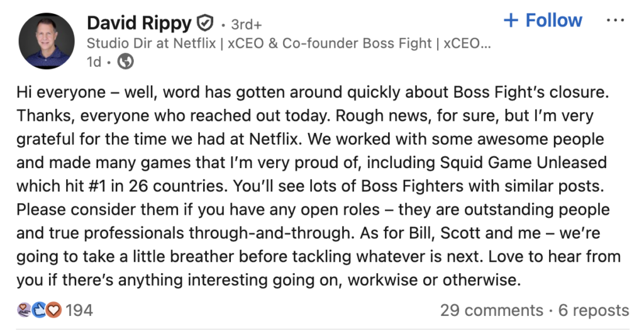Click the 3rd+ connection degree label
This screenshot has height=333, width=644.
coord(247,25)
